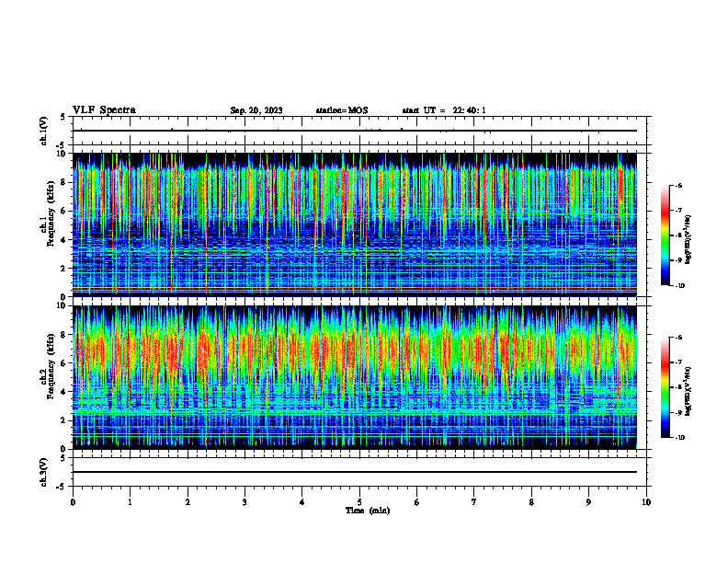This screenshot has height=563, width=728.
Task: Click the "VLF Spectra" title text
Action: coord(104,110)
